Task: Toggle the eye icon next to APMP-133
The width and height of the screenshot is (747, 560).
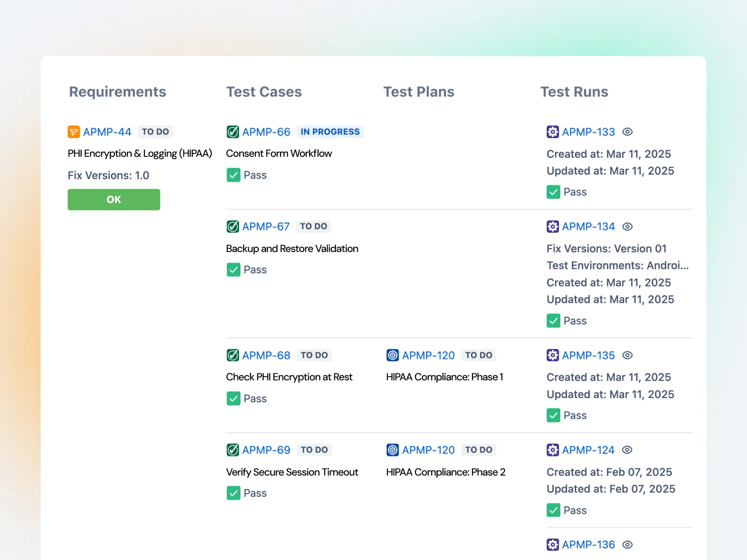Action: 627,132
